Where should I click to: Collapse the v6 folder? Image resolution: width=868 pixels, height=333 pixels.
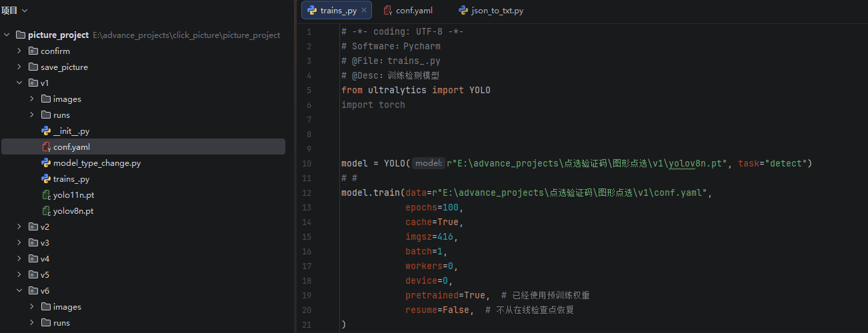[x=19, y=291]
